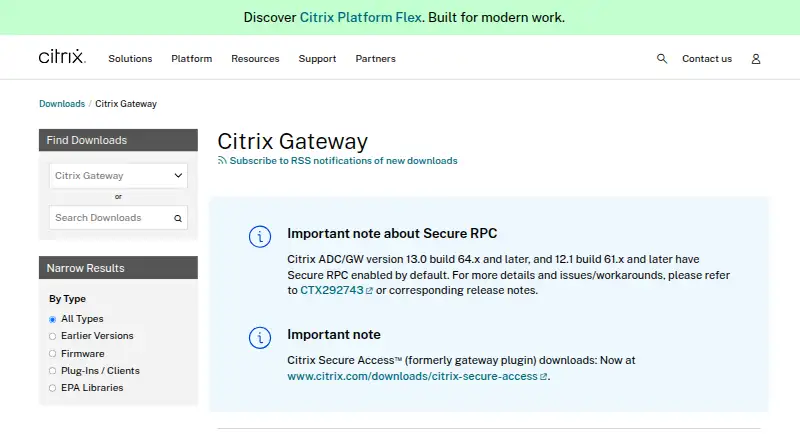The height and width of the screenshot is (440, 800).
Task: Go to Downloads breadcrumb link
Action: [x=62, y=104]
